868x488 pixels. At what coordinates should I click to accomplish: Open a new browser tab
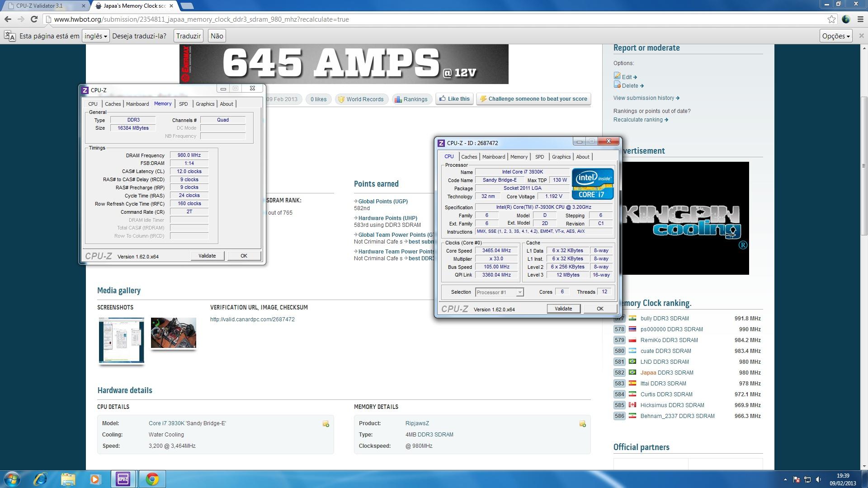pos(187,6)
